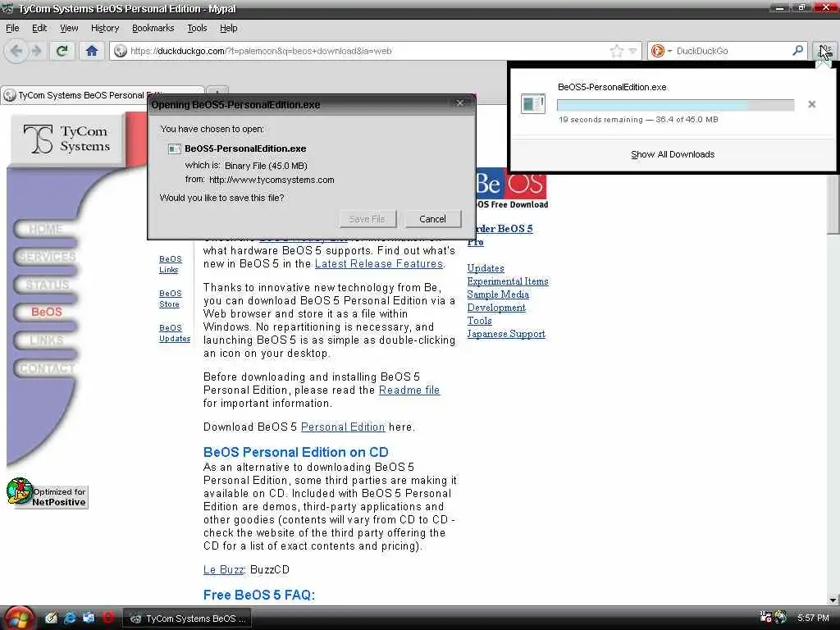840x630 pixels.
Task: Click the Optimized for NetPositive badge
Action: pyautogui.click(x=47, y=493)
